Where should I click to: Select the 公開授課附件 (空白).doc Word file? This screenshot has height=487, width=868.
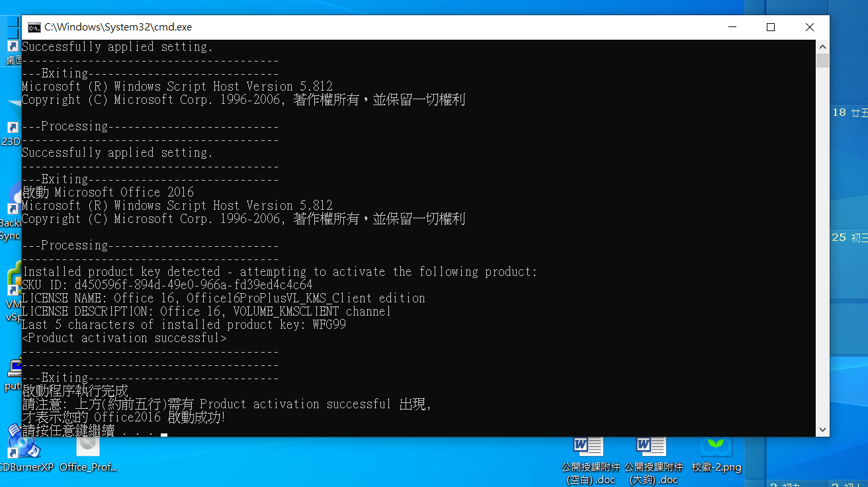[x=590, y=461]
